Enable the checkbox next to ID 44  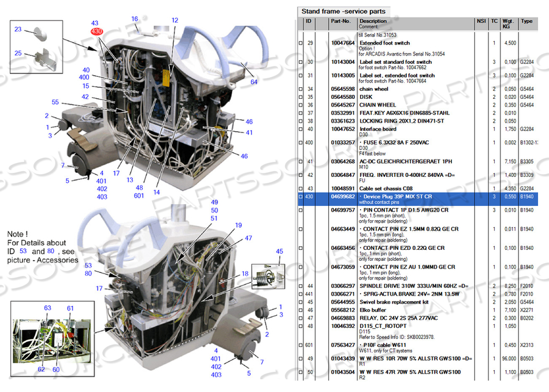(300, 286)
